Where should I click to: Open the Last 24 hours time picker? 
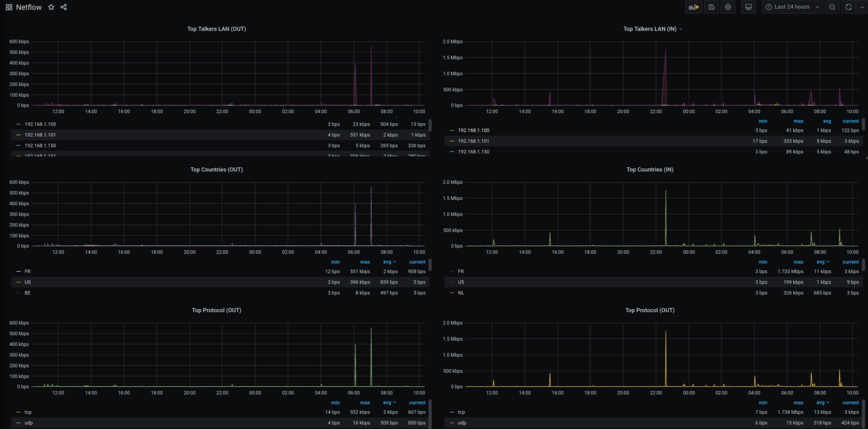pos(791,7)
